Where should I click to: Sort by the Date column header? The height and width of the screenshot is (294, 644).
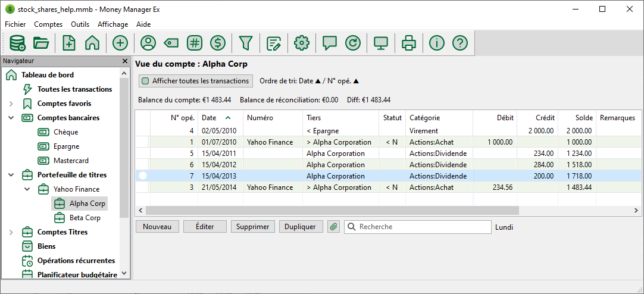pos(221,118)
